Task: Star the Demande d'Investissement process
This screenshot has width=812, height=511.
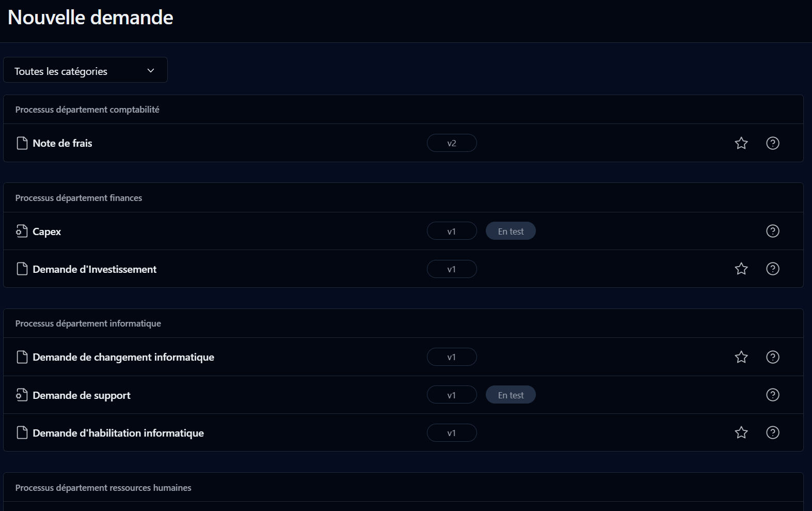Action: (741, 269)
